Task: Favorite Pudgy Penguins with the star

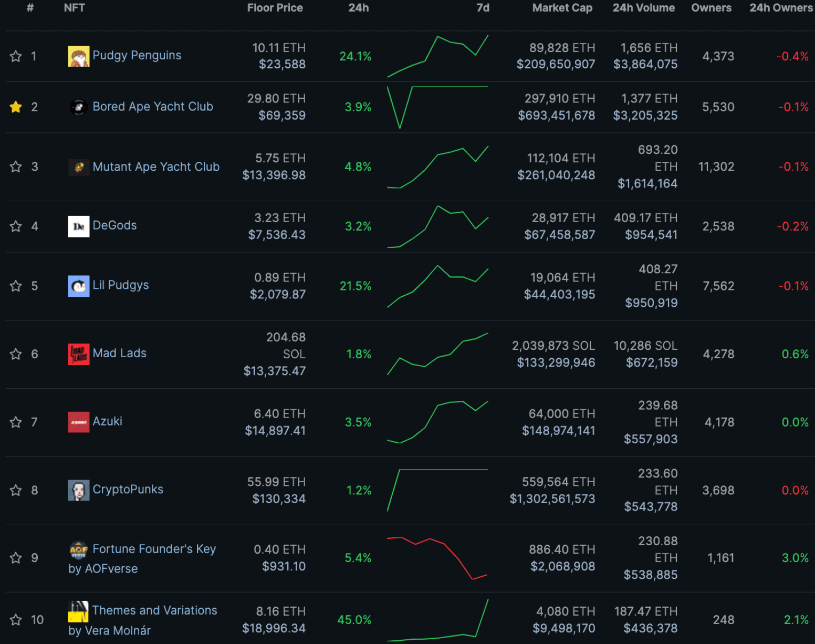Action: point(16,56)
